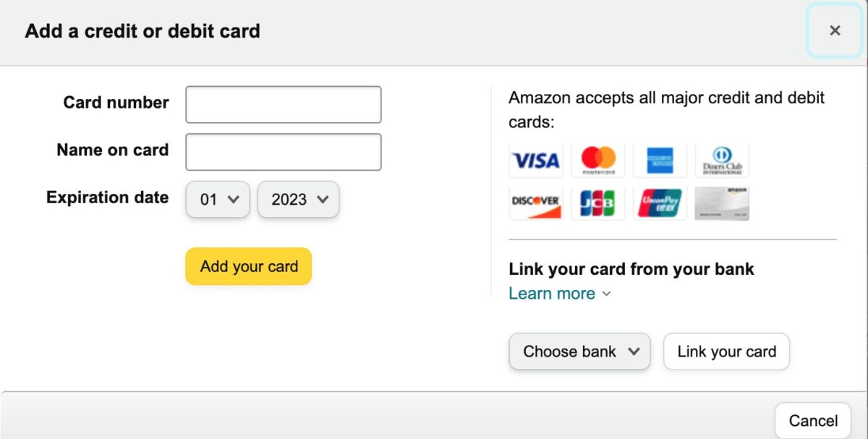Click the Link your card button
868x439 pixels.
(x=726, y=351)
